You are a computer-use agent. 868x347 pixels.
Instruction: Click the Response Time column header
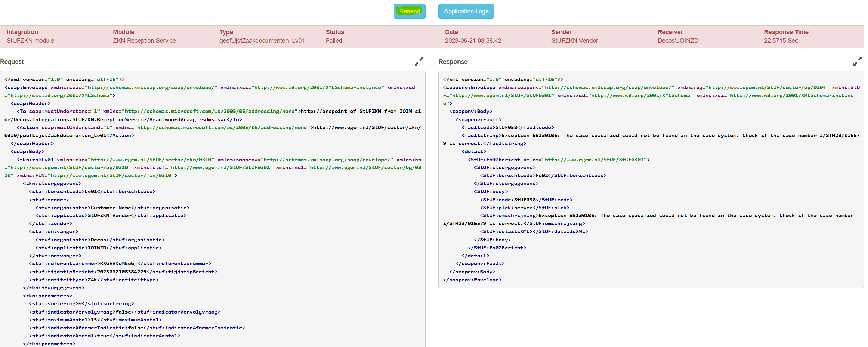pyautogui.click(x=786, y=32)
